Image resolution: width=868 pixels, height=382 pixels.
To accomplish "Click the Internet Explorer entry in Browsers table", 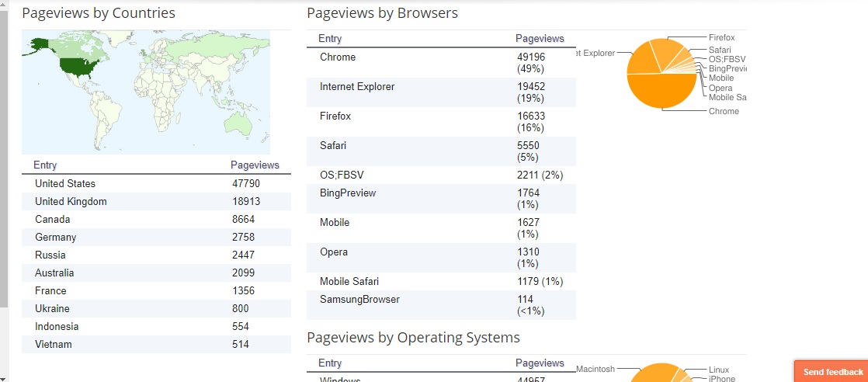I will coord(357,86).
